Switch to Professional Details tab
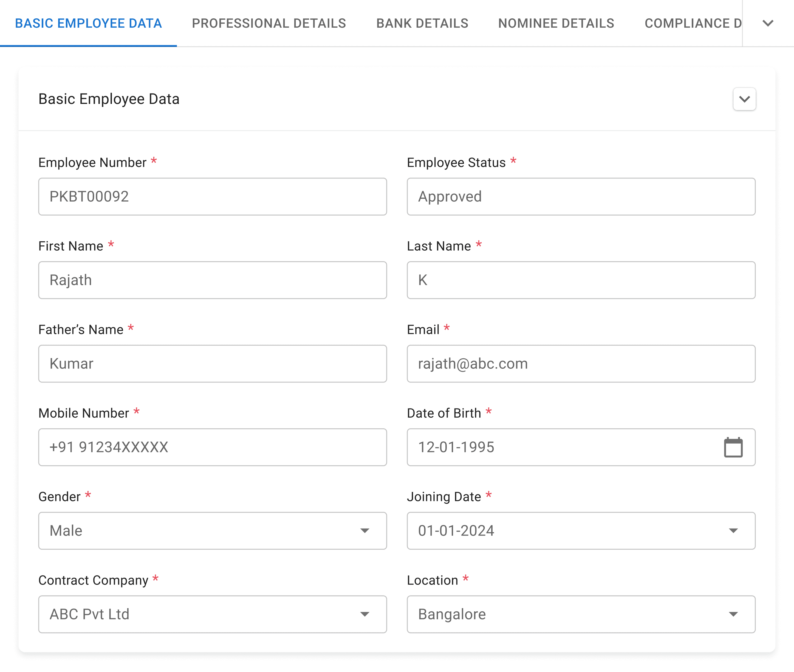The width and height of the screenshot is (794, 672). click(x=269, y=23)
